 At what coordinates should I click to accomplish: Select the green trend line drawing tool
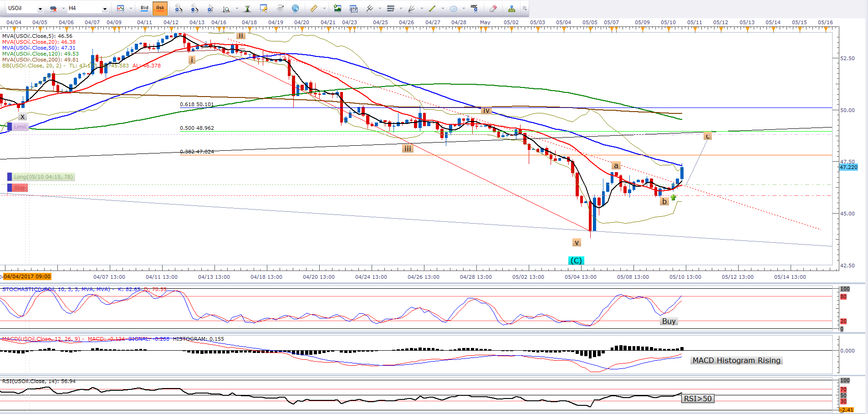point(432,8)
